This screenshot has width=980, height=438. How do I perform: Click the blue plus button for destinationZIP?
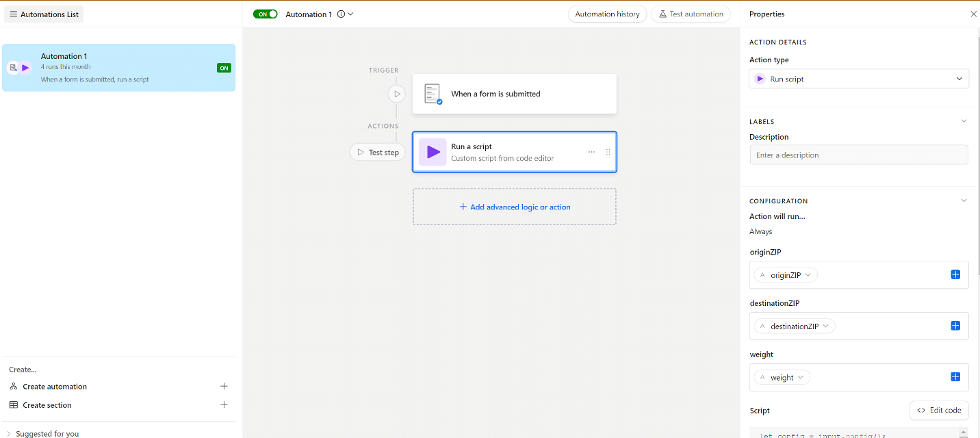(955, 326)
